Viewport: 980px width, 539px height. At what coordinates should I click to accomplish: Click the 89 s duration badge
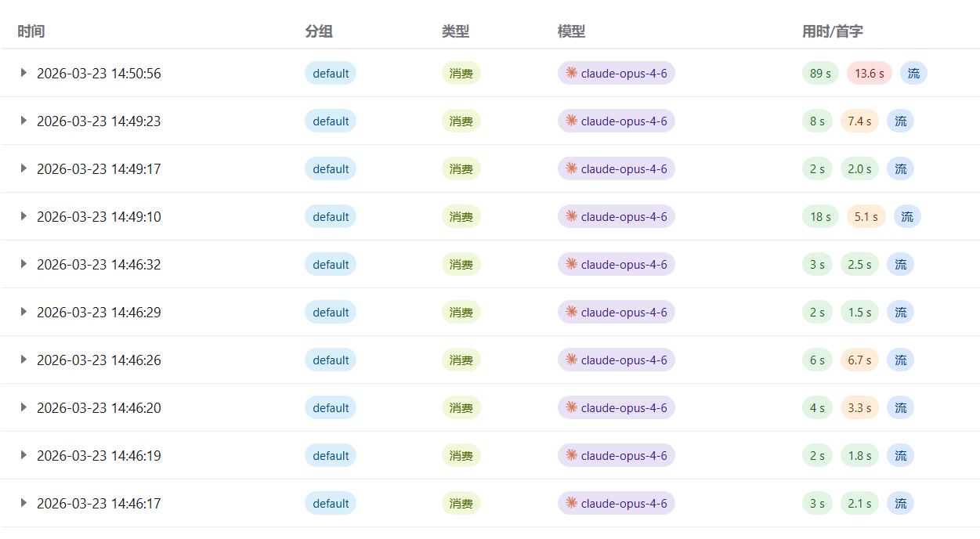(821, 73)
